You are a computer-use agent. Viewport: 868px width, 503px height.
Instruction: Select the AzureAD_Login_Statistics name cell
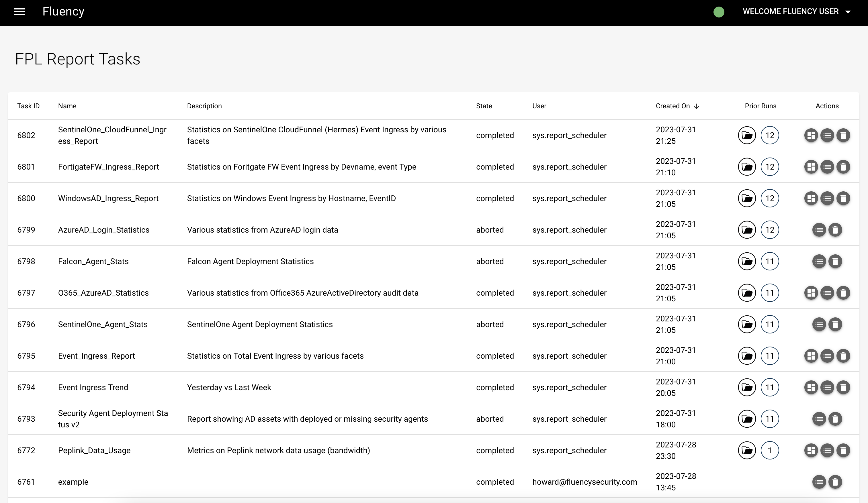click(104, 230)
